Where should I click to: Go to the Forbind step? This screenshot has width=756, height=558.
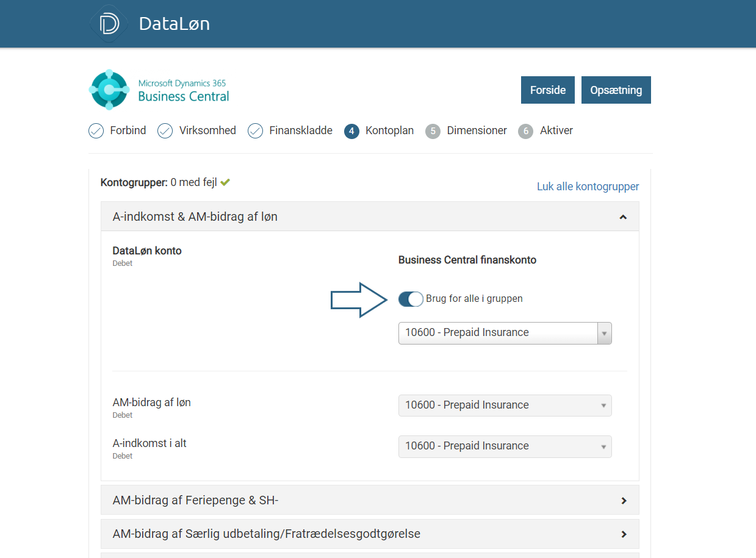point(128,131)
